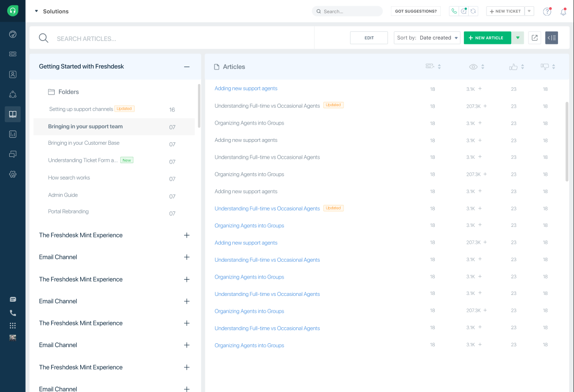Image resolution: width=574 pixels, height=392 pixels.
Task: Collapse Getting Started with Freshdesk category
Action: tap(187, 67)
